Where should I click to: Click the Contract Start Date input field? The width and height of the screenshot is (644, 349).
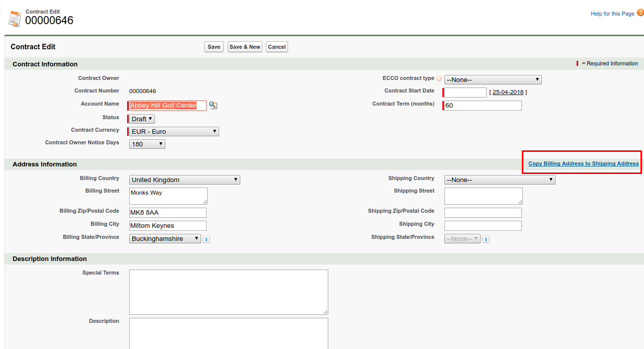466,93
